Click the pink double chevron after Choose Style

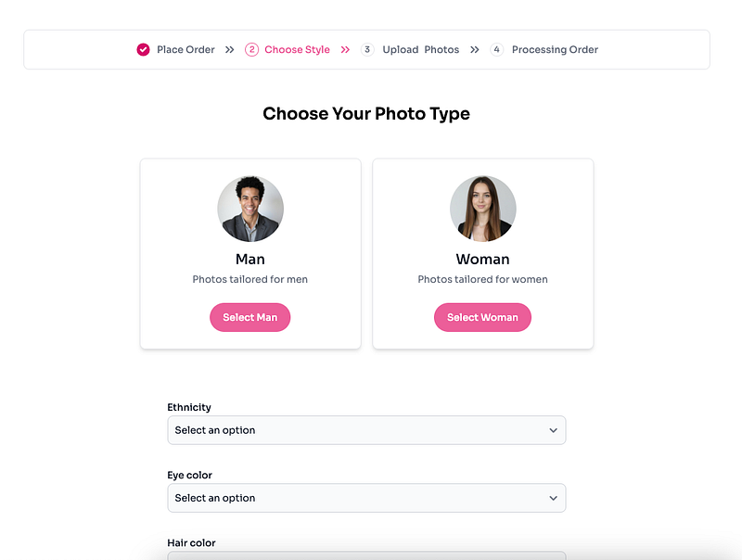[345, 50]
